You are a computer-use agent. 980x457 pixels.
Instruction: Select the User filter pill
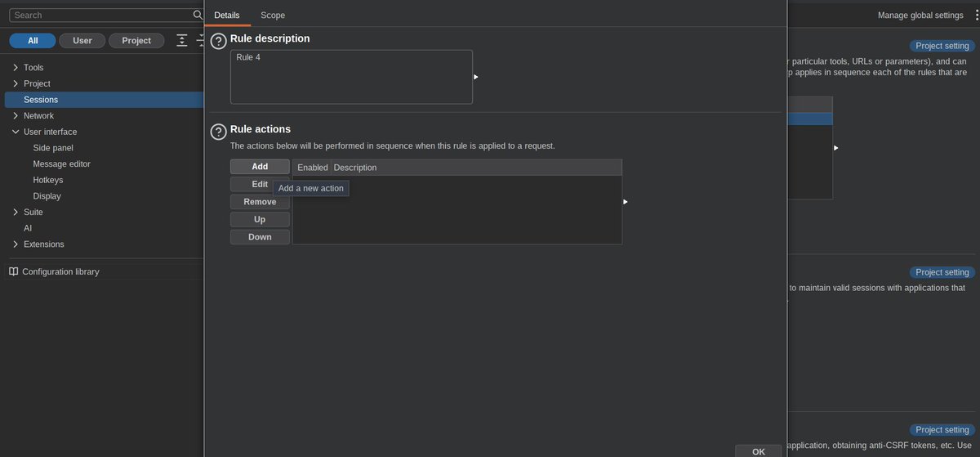point(82,40)
